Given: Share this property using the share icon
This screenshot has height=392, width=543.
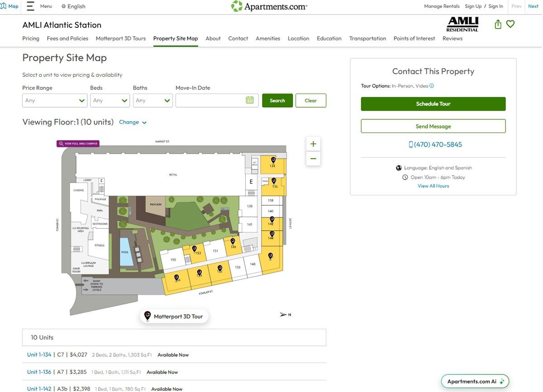Looking at the screenshot, I should (x=498, y=24).
